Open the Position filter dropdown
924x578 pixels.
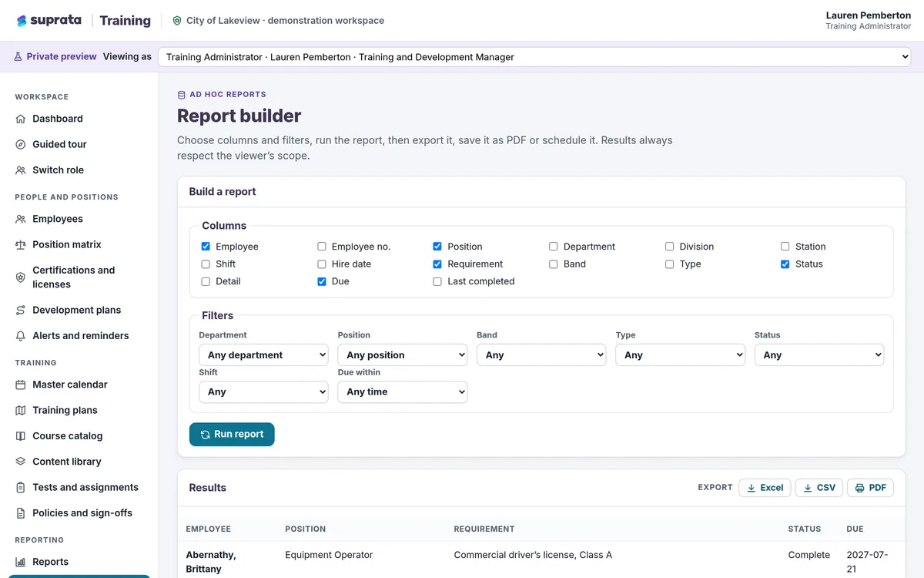point(403,355)
